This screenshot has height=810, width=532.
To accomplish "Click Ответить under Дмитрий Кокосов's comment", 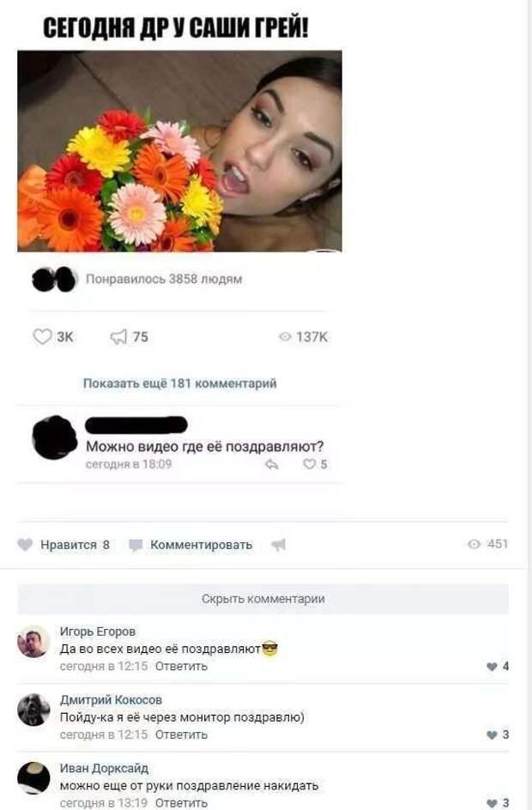I will point(181,734).
